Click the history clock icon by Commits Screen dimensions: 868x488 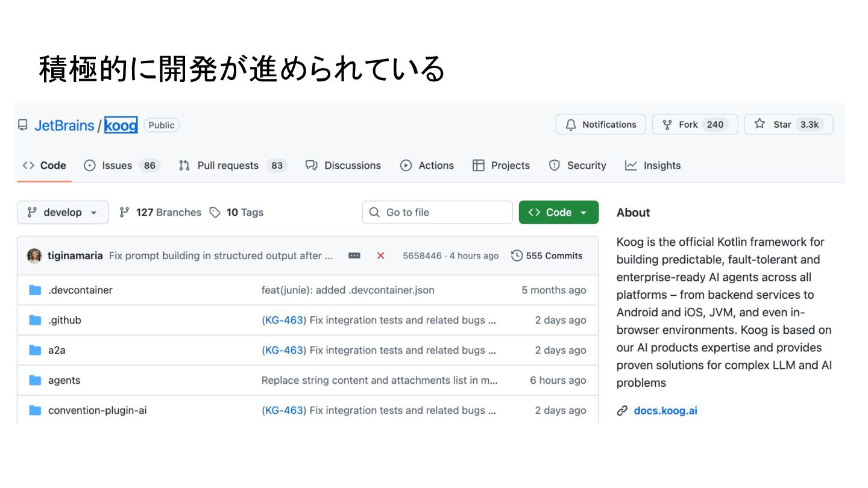pos(517,255)
